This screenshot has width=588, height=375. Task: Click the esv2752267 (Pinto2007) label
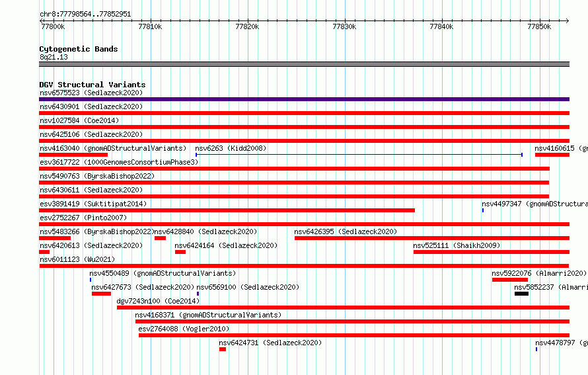coord(83,218)
